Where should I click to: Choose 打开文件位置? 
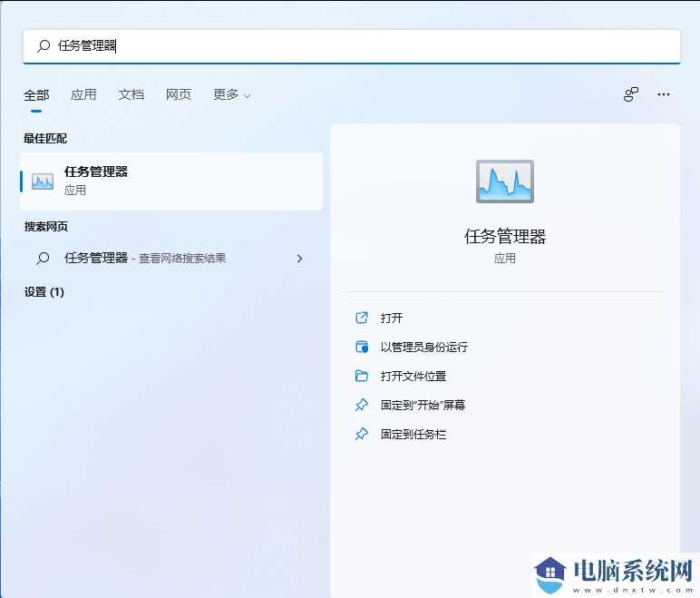(x=413, y=376)
